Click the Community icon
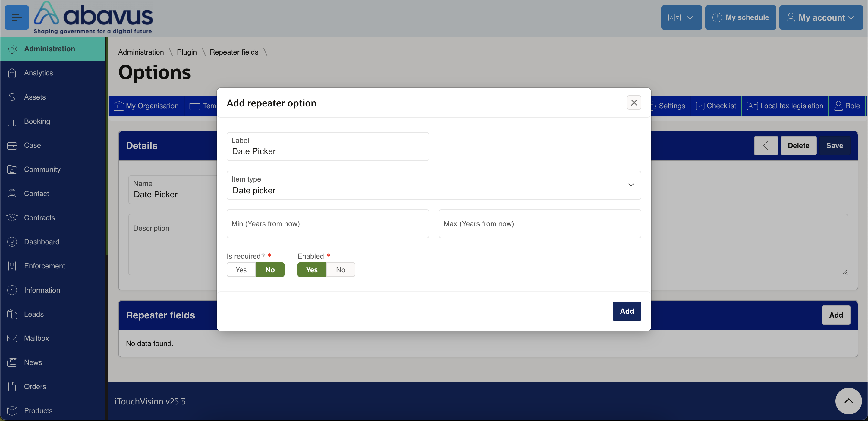This screenshot has width=868, height=421. [12, 169]
